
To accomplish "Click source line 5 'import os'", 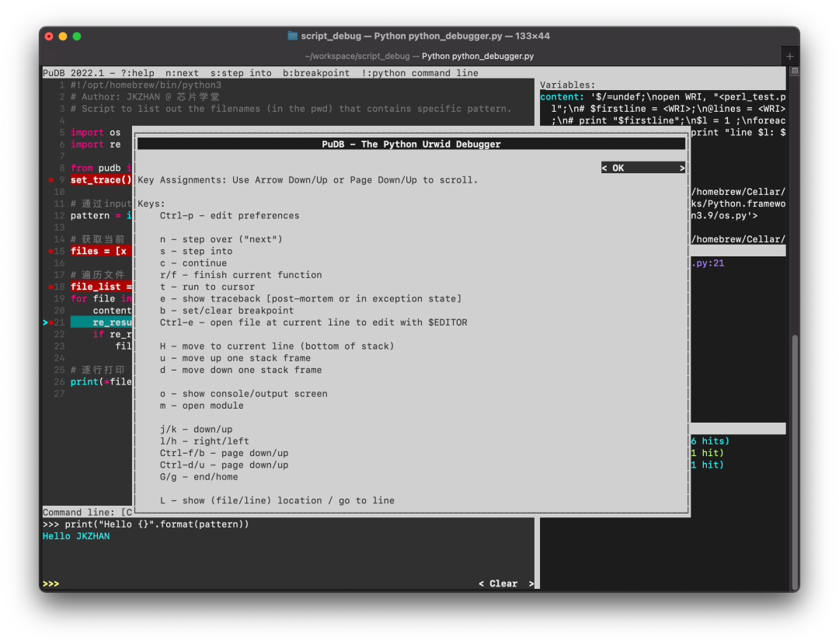I will (96, 133).
